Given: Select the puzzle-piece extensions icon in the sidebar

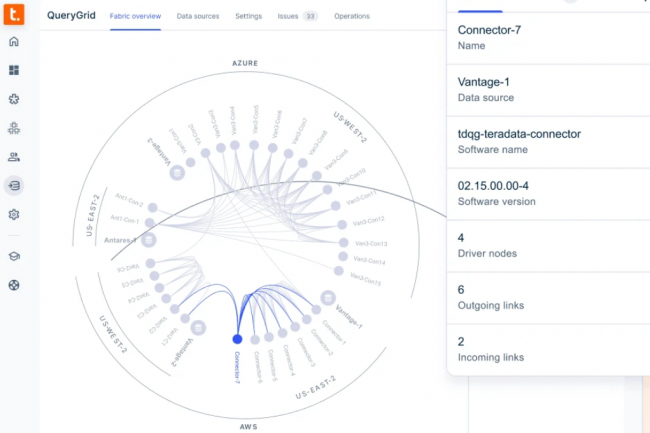Looking at the screenshot, I should 14,99.
